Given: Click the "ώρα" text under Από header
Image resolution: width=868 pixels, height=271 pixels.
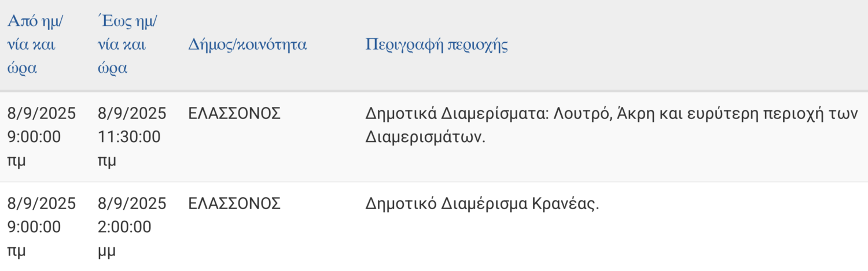Looking at the screenshot, I should tap(22, 68).
